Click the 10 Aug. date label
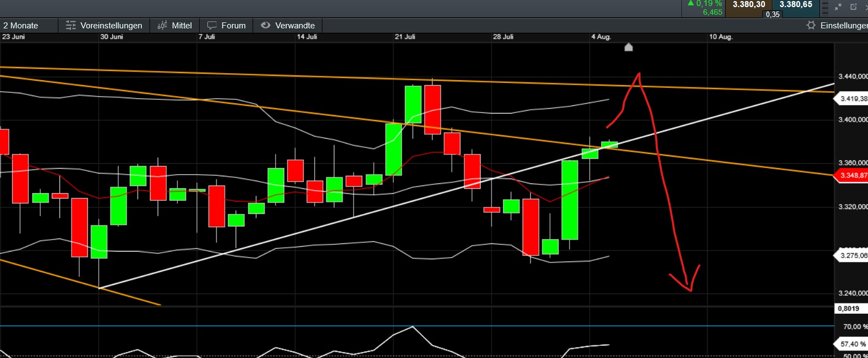The height and width of the screenshot is (358, 868). click(x=721, y=37)
